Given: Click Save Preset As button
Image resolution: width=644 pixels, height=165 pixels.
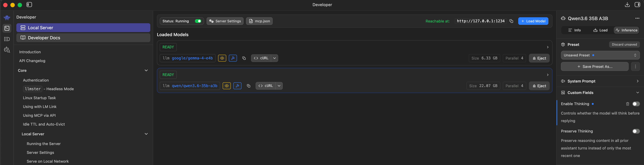Looking at the screenshot, I should point(595,66).
